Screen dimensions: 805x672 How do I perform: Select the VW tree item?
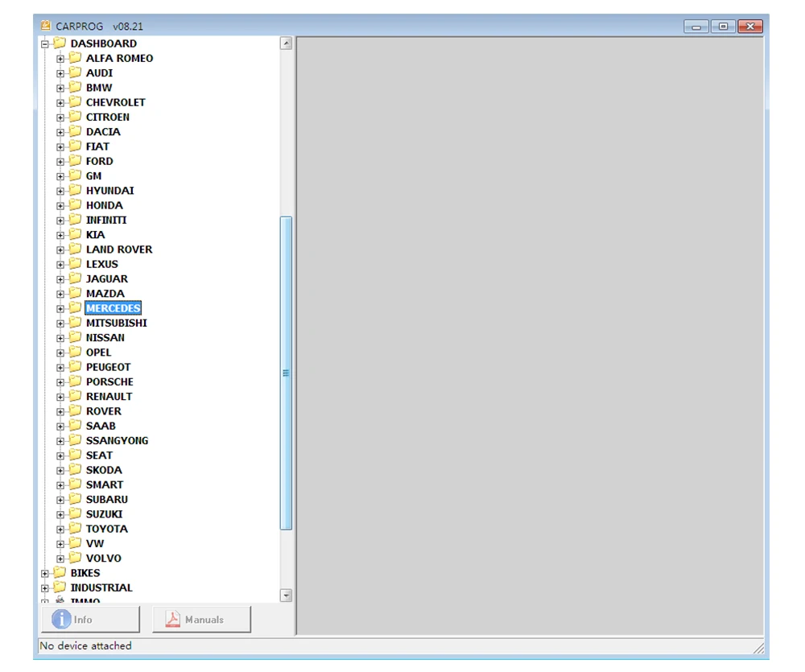click(x=95, y=544)
